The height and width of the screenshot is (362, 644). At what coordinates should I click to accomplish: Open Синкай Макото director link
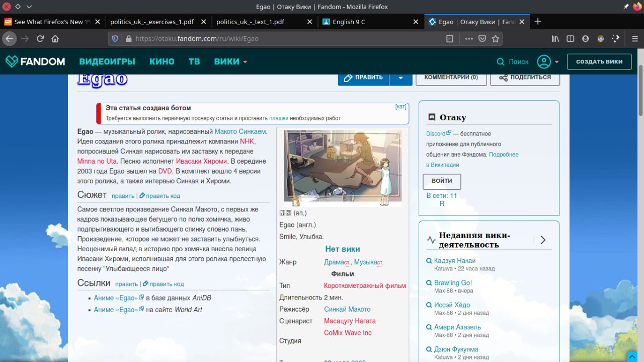pyautogui.click(x=347, y=310)
